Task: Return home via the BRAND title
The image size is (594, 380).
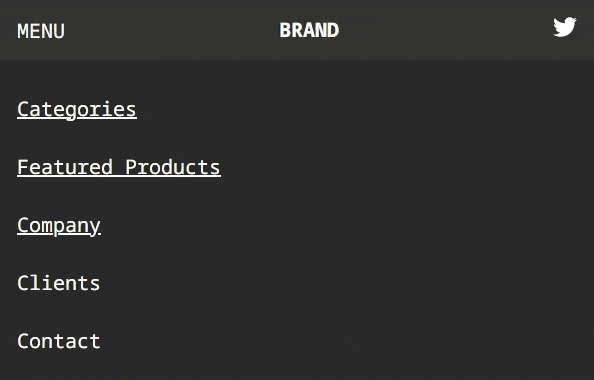Action: pos(309,30)
